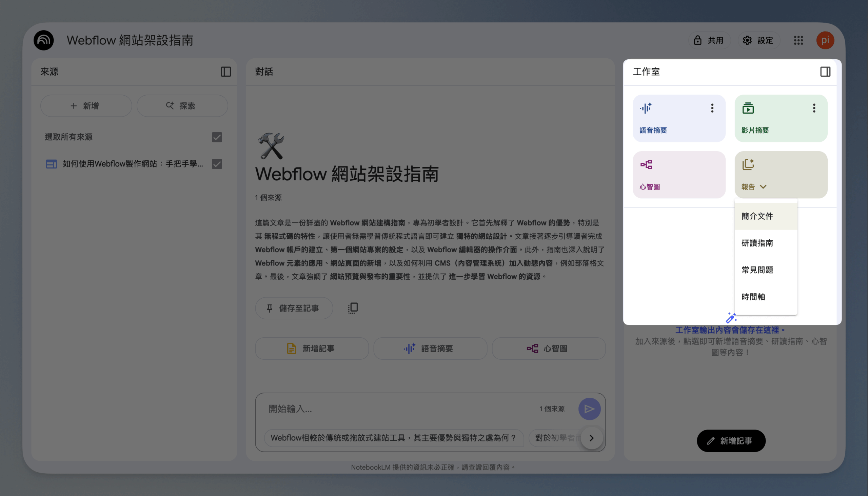Collapse the 來源 sources panel icon
868x496 pixels.
(x=225, y=72)
